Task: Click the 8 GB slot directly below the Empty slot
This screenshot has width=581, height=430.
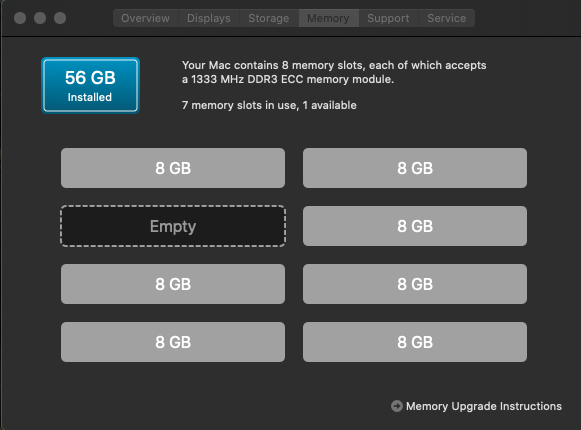Action: [173, 284]
